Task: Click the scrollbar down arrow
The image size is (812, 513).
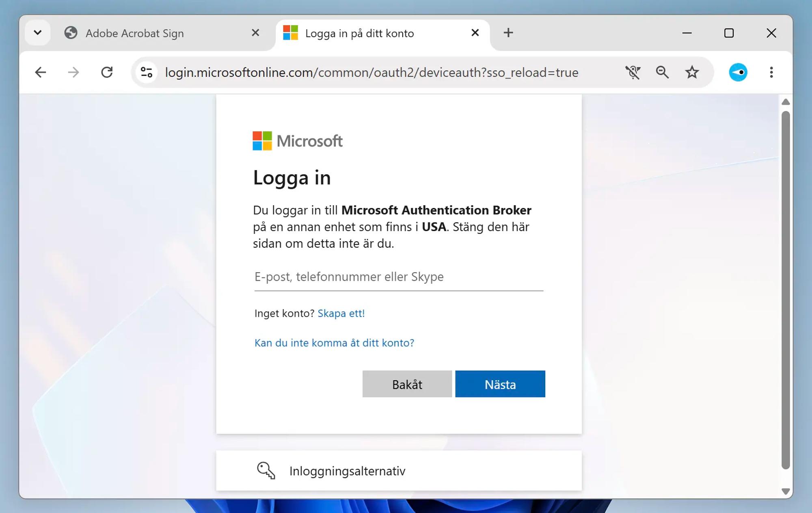Action: click(786, 491)
